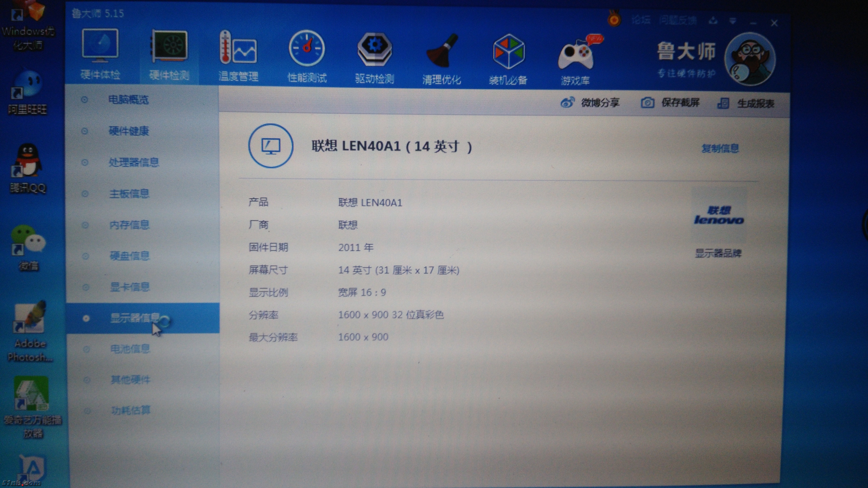Open 内存信息 memory info

tap(129, 224)
